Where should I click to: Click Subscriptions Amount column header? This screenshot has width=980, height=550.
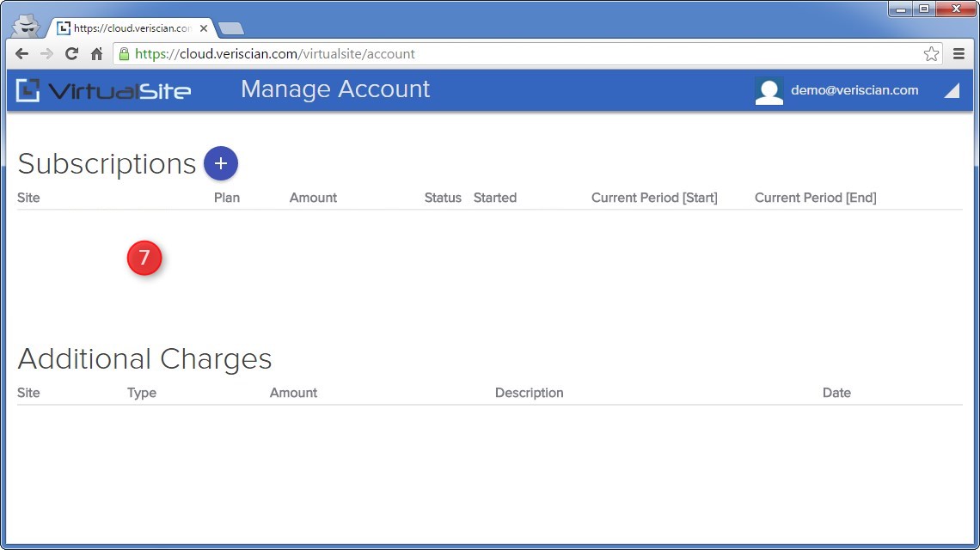click(x=313, y=198)
